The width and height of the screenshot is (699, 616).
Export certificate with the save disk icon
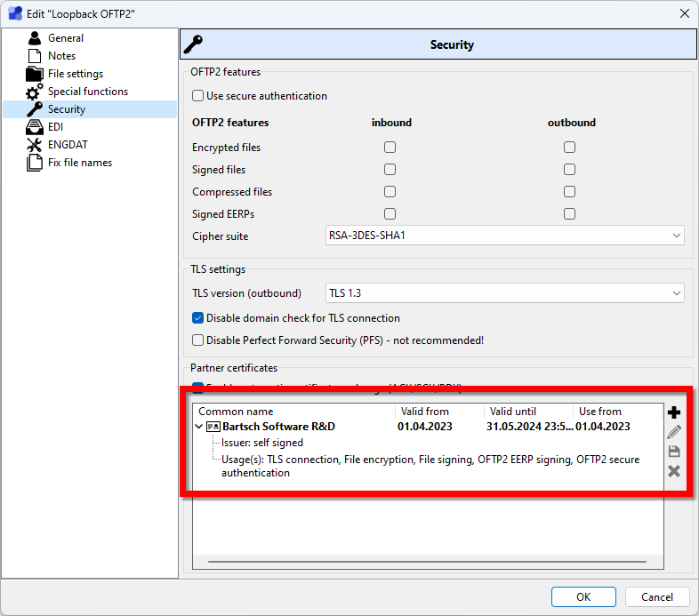coord(674,451)
